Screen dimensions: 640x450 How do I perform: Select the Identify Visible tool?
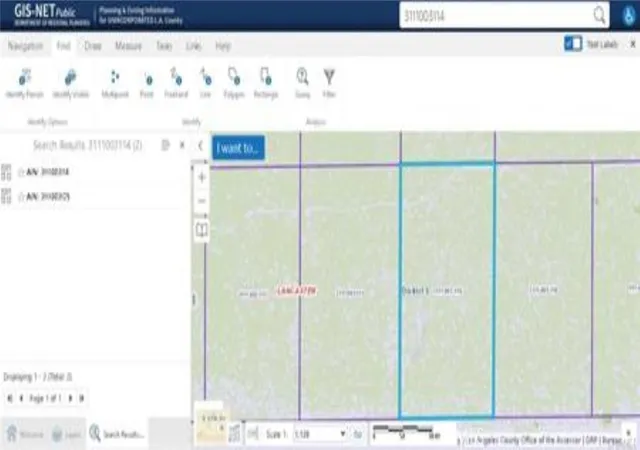tap(70, 83)
